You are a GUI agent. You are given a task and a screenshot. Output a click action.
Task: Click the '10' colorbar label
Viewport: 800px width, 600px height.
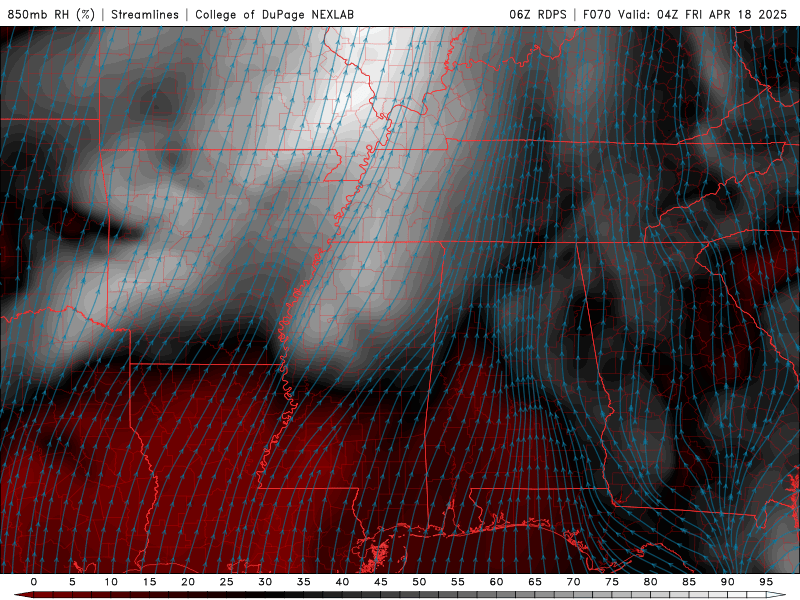111,582
